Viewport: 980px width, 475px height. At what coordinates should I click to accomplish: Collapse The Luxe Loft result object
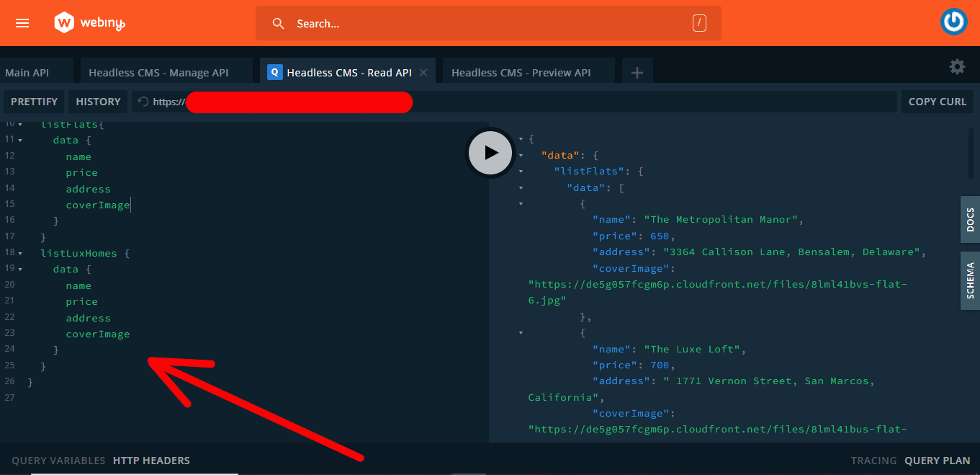point(521,332)
